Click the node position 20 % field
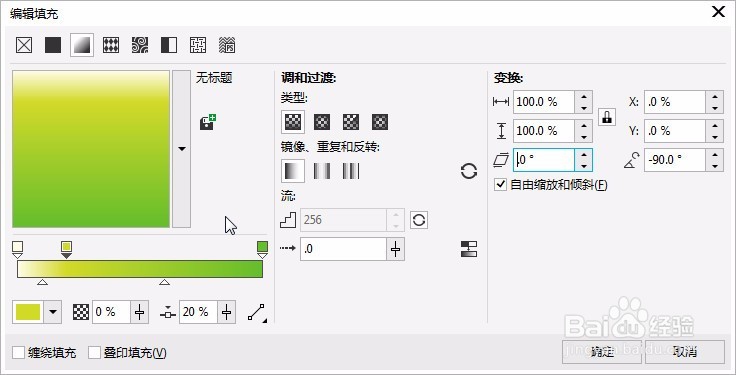The image size is (736, 375). (198, 313)
